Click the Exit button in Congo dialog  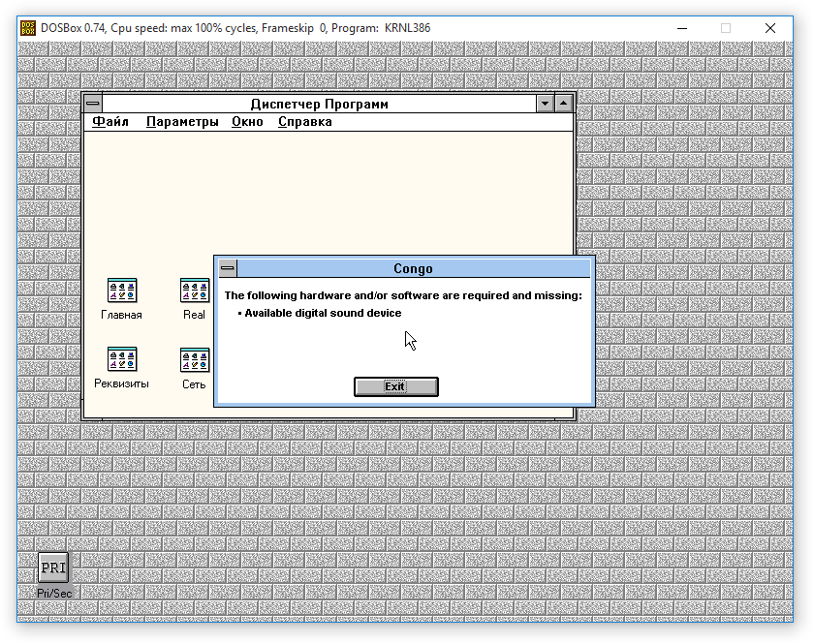[396, 386]
